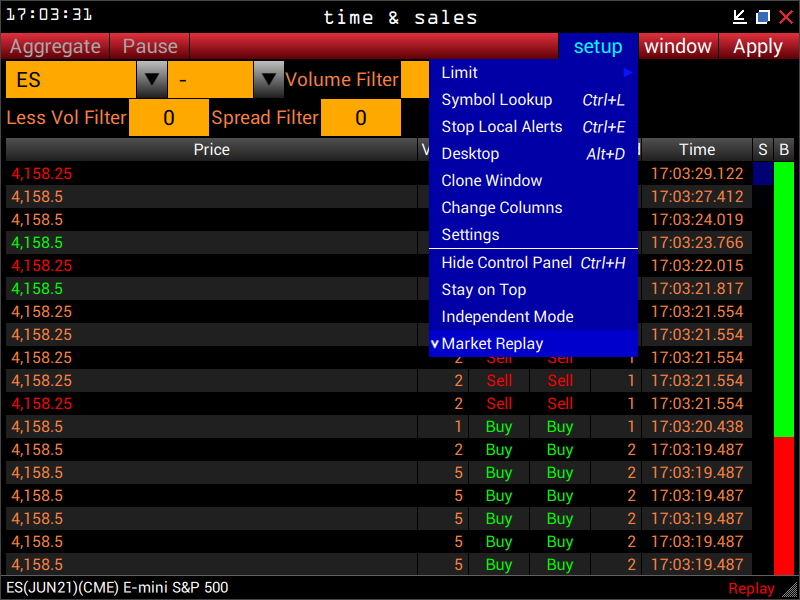Click the restore window icon in title bar
Image resolution: width=800 pixels, height=600 pixels.
pos(763,16)
